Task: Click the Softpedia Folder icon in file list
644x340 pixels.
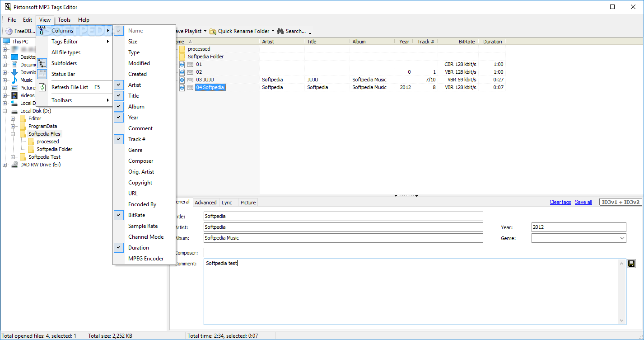Action: (x=182, y=57)
